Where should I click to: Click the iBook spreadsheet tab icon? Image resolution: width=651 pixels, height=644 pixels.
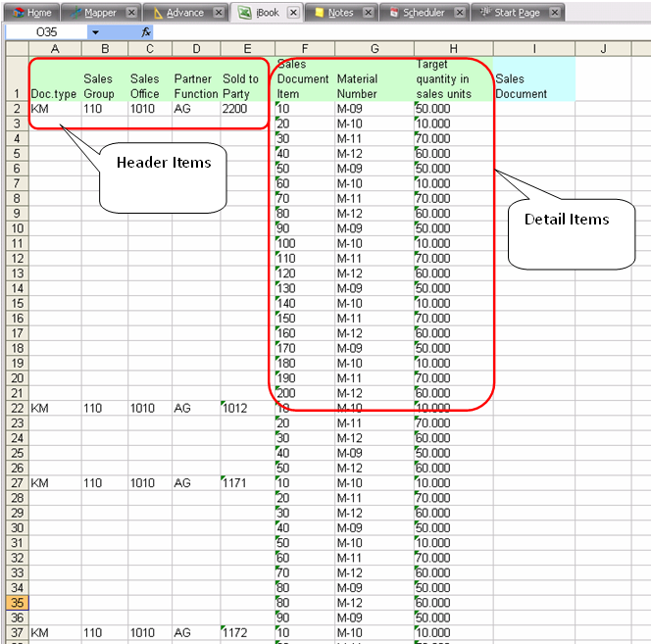click(x=244, y=13)
